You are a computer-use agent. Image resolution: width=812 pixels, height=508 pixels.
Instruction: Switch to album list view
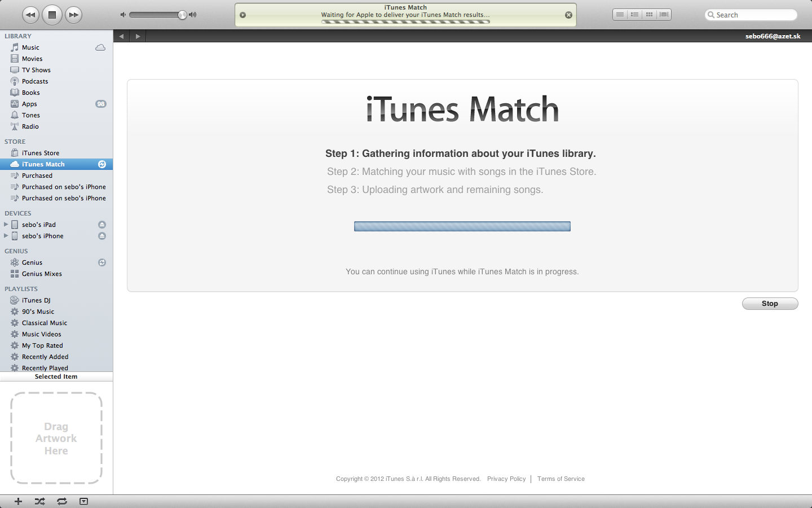click(634, 15)
